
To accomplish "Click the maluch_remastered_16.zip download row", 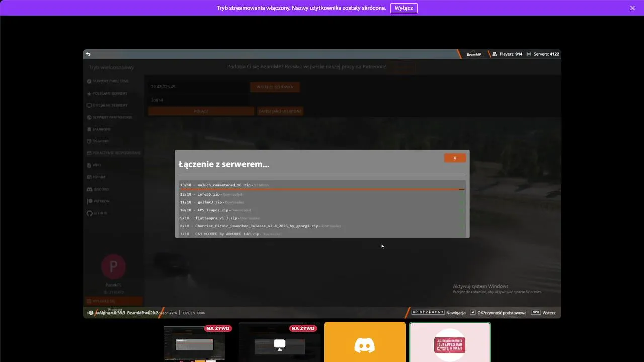I will pos(322,185).
